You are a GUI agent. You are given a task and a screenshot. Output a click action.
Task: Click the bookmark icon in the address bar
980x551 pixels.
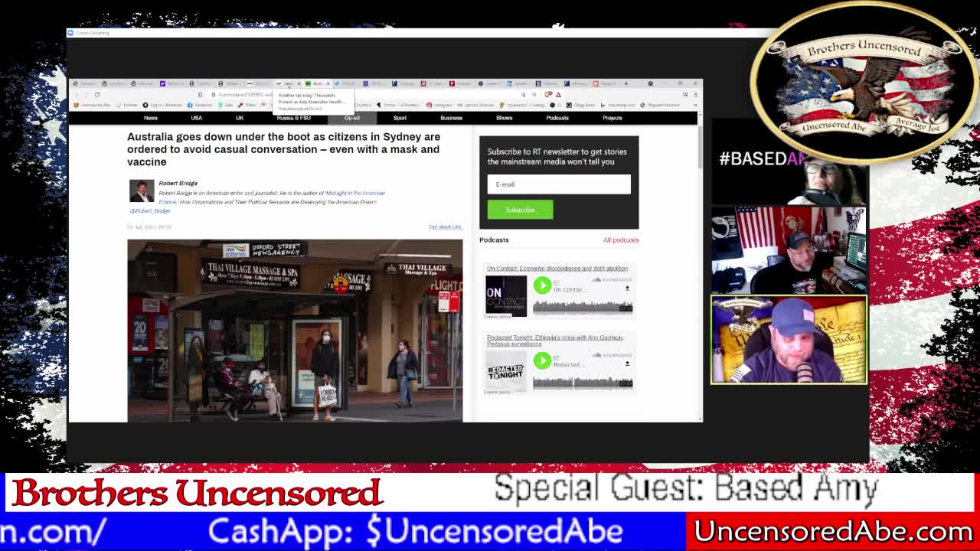pyautogui.click(x=200, y=94)
